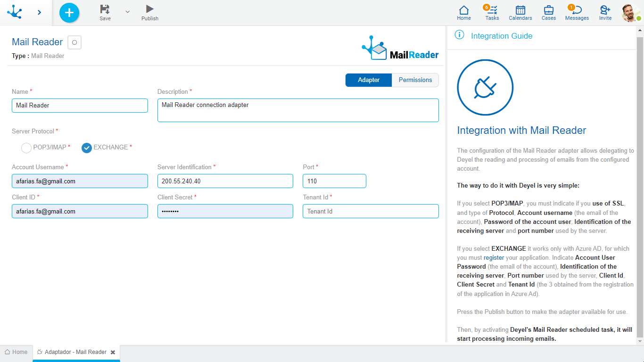Select EXCHANGE server protocol option
The width and height of the screenshot is (644, 362).
click(87, 148)
